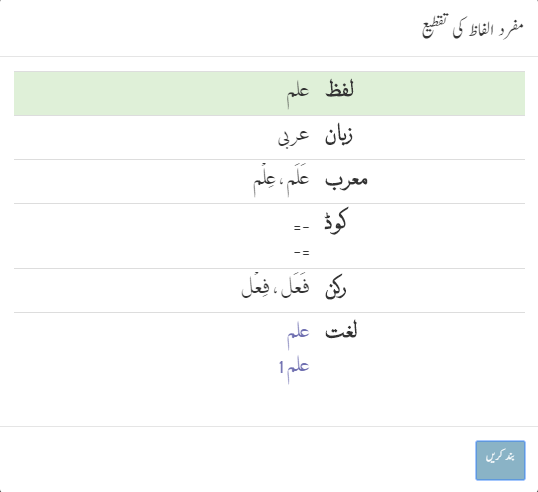Click the word value "علم" in green row

[298, 93]
